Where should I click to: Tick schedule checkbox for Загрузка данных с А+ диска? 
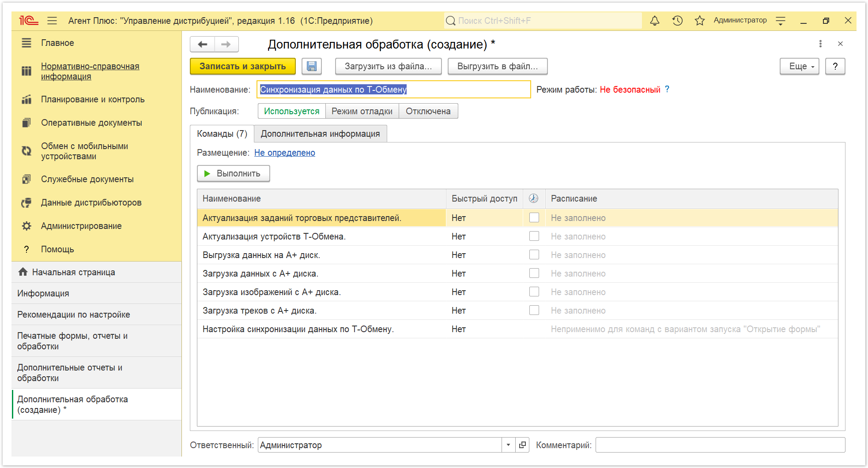click(534, 273)
